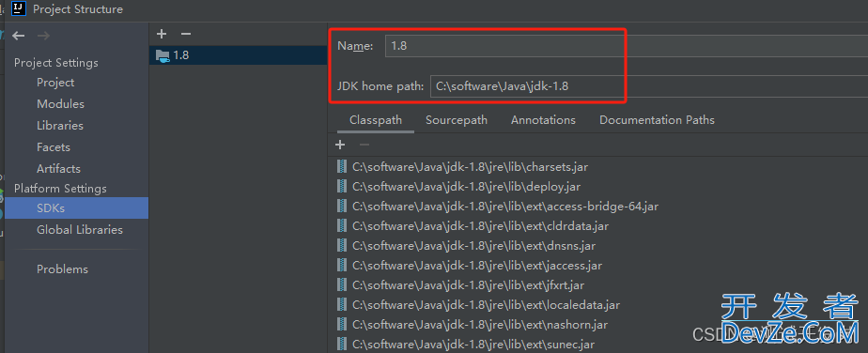Click the forward navigation arrow
868x353 pixels.
44,36
